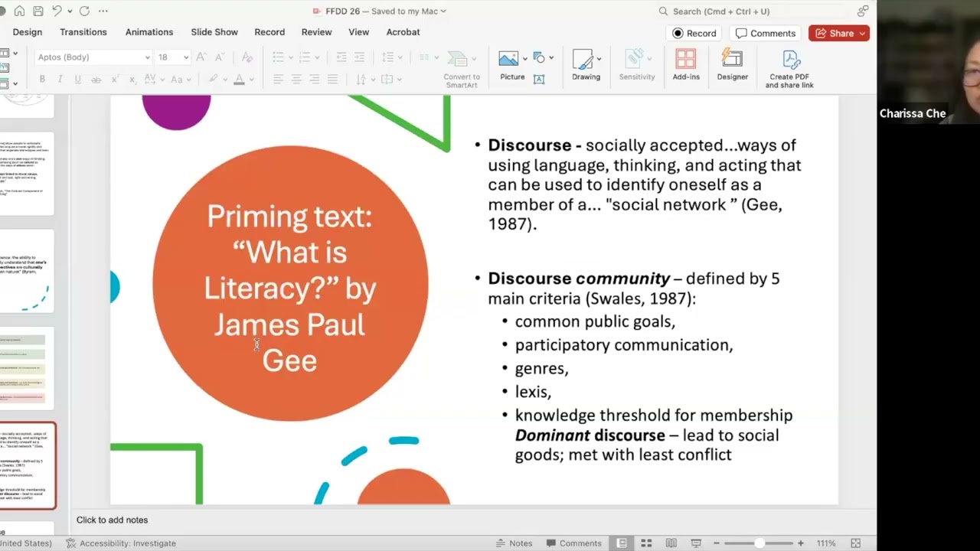Align text right
Screen dimensions: 980x551
(x=314, y=80)
